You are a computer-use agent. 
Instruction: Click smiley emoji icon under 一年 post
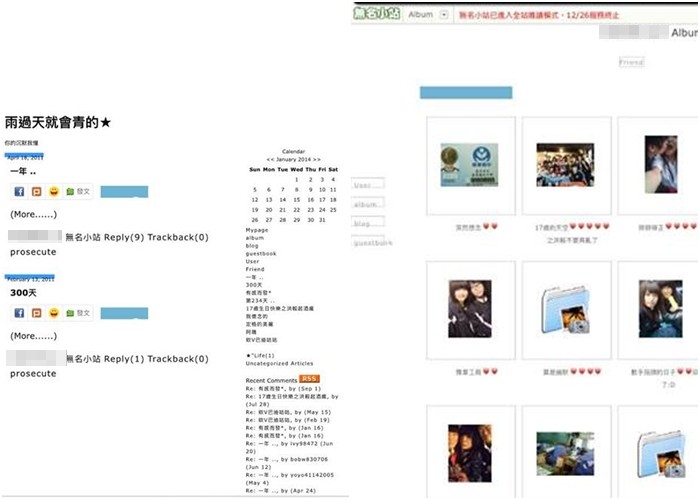[53, 191]
